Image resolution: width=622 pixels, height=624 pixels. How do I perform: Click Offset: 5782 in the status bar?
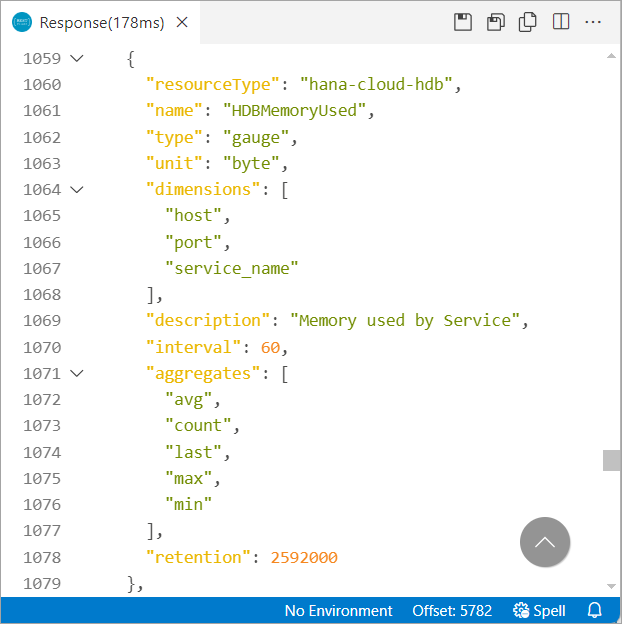point(452,610)
